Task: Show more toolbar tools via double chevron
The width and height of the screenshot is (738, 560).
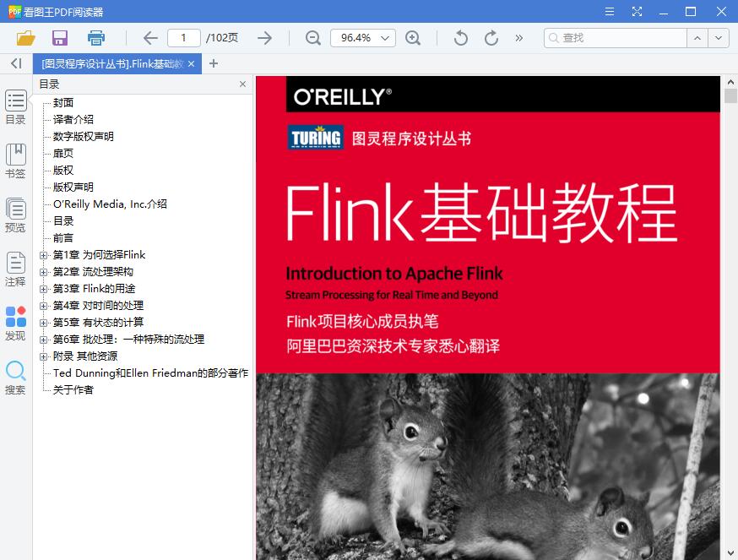Action: (519, 38)
